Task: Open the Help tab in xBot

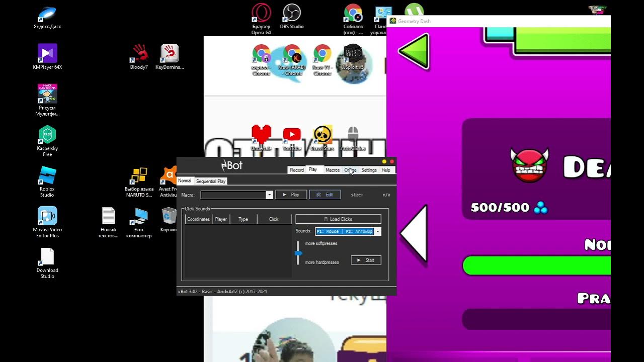Action: pyautogui.click(x=386, y=170)
